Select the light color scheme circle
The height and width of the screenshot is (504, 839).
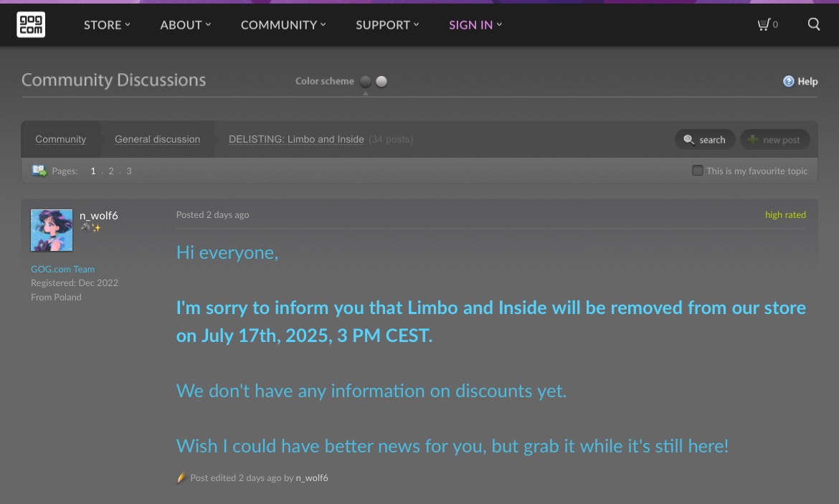pyautogui.click(x=381, y=81)
